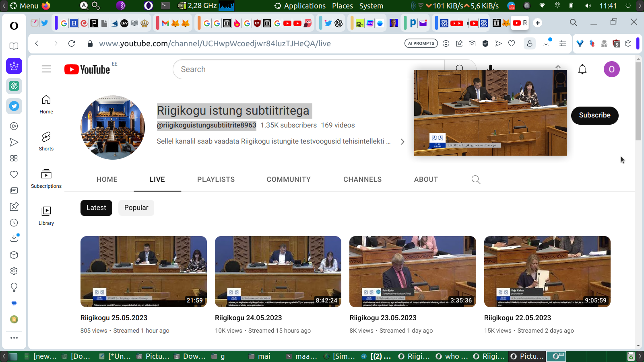Subscribe to Riigikogu istung channel

(x=594, y=115)
